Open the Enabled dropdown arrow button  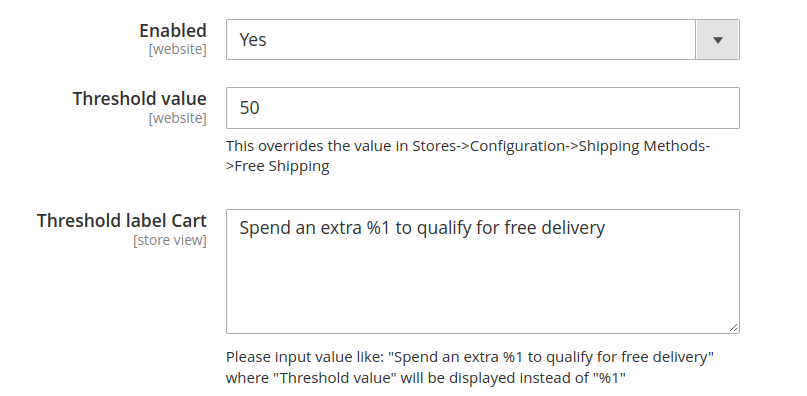tap(717, 40)
